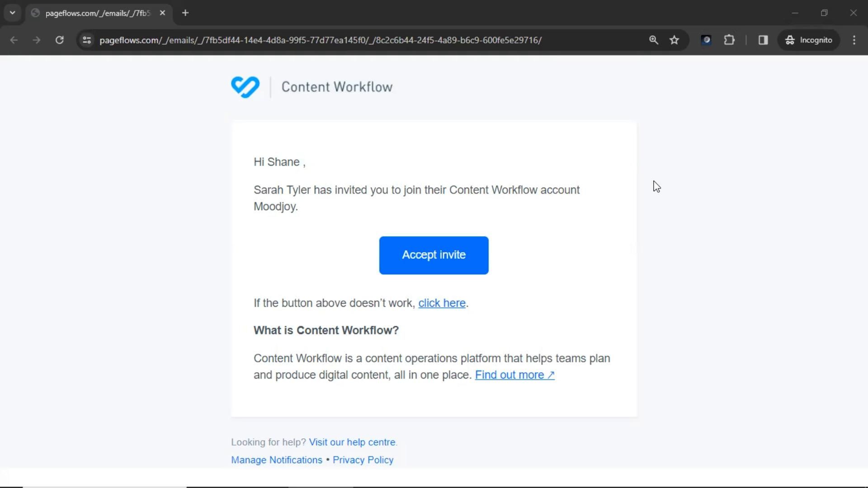This screenshot has width=868, height=488.
Task: Click the extension icon beside Extensions
Action: [706, 40]
